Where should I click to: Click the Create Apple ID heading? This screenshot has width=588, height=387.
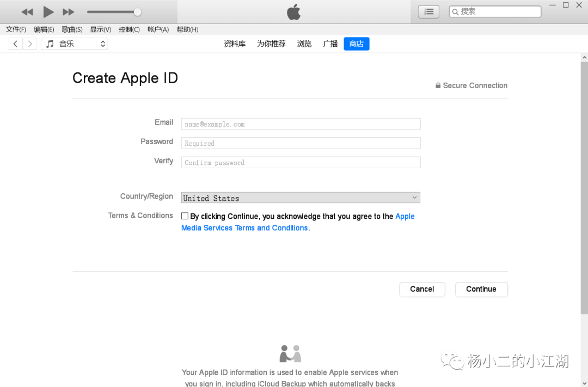[x=125, y=78]
